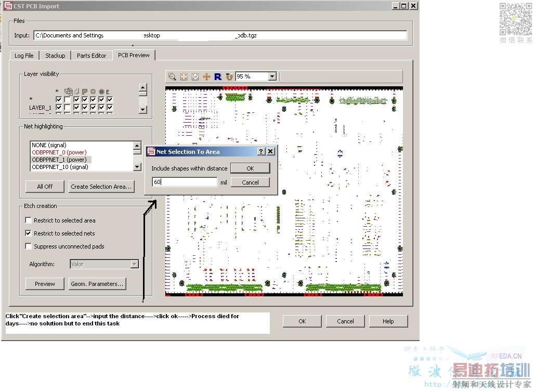This screenshot has width=535, height=392.
Task: Click the Preview button in Etch creation
Action: coord(45,284)
